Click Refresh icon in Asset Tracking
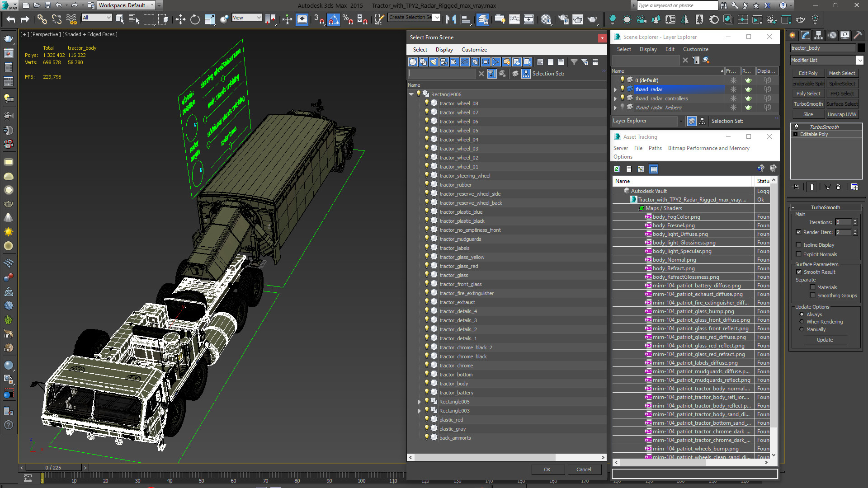868x488 pixels. pos(617,169)
